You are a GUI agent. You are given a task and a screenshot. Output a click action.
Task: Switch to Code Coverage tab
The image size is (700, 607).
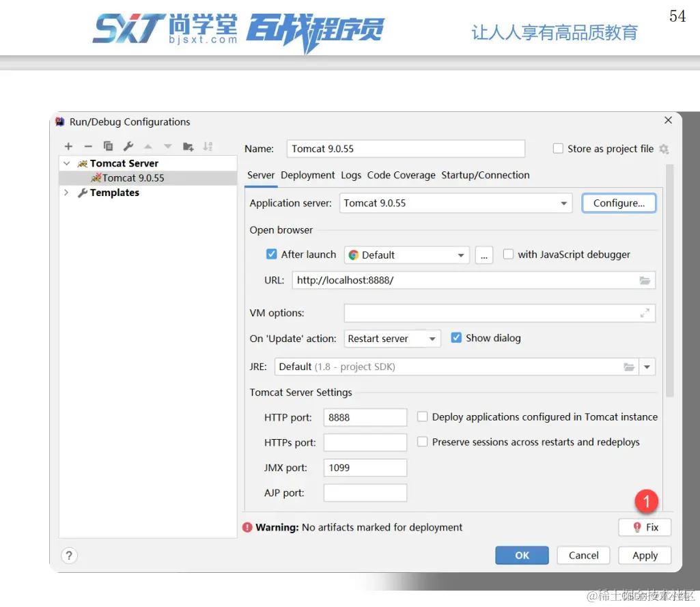click(401, 175)
